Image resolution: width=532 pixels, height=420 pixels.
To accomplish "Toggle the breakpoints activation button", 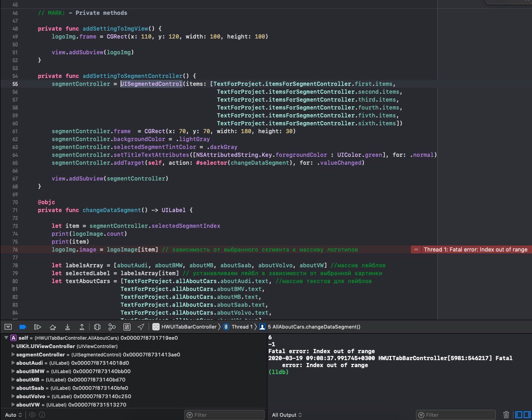I will point(23,327).
